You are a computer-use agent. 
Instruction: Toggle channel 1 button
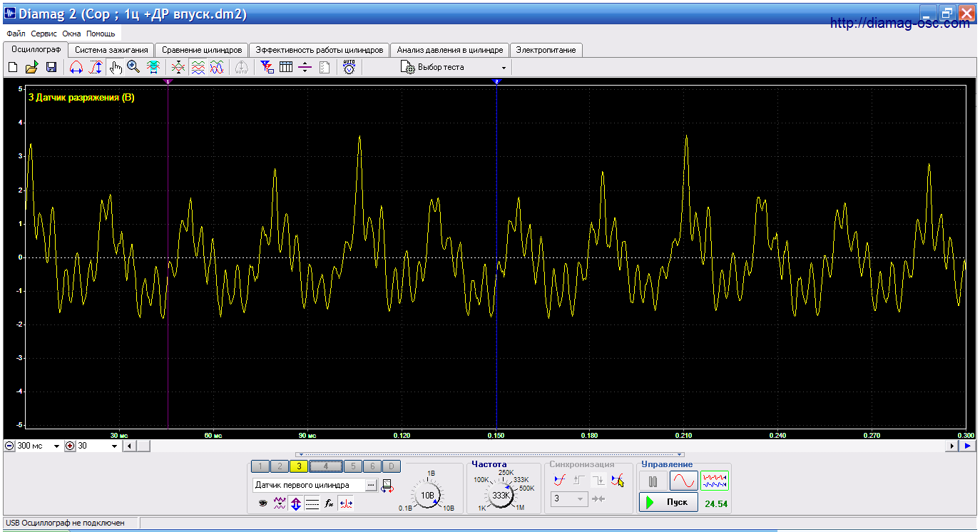pyautogui.click(x=260, y=466)
